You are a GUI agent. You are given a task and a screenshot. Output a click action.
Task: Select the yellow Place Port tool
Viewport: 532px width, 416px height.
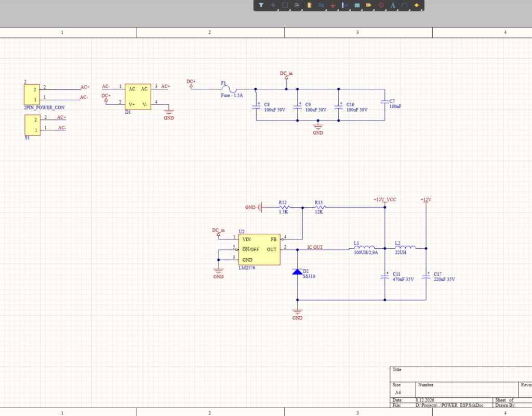(x=369, y=5)
